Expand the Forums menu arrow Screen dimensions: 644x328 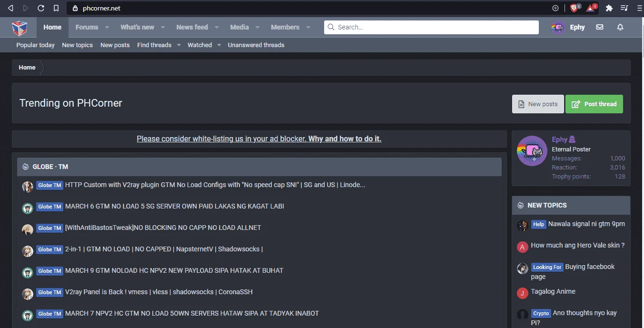(107, 28)
